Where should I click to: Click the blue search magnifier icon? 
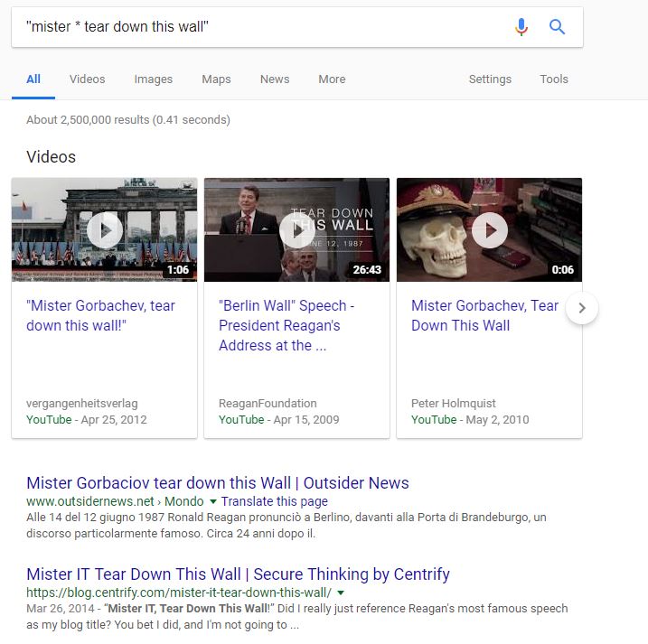(x=557, y=27)
